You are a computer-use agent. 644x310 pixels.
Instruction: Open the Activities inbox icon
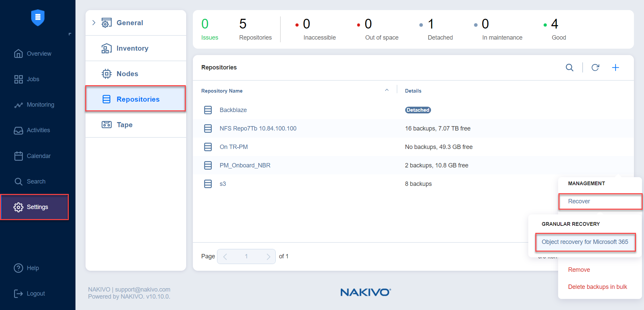(x=18, y=131)
